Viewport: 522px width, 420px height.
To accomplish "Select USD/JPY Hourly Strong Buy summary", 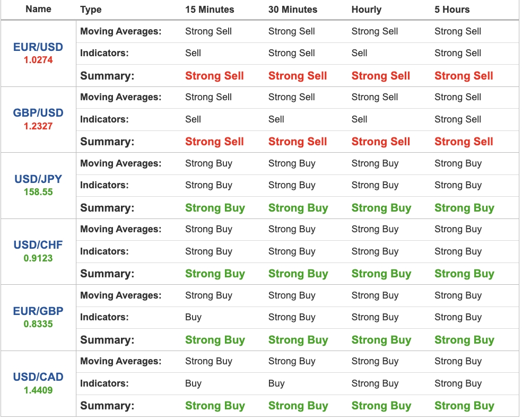I will (381, 208).
